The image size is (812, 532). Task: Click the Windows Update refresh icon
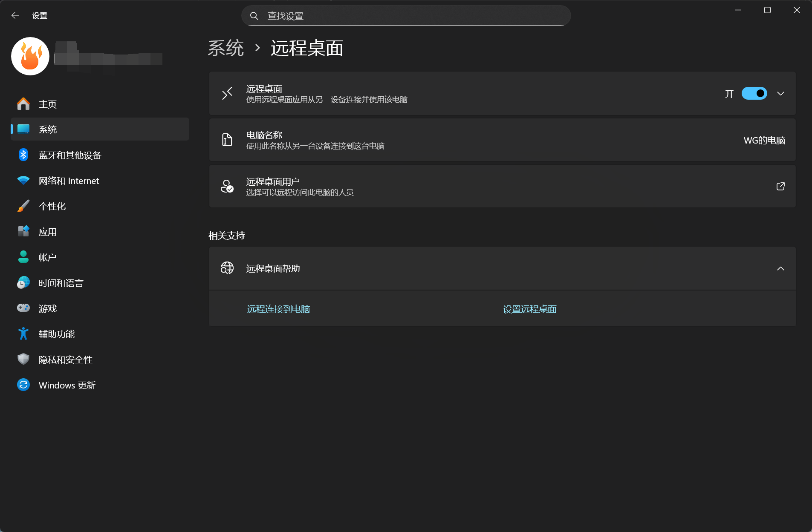(x=23, y=385)
